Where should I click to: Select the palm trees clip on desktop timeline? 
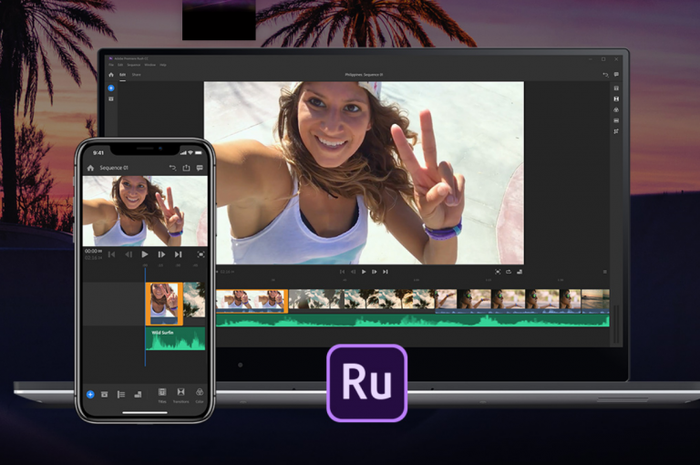(362, 300)
